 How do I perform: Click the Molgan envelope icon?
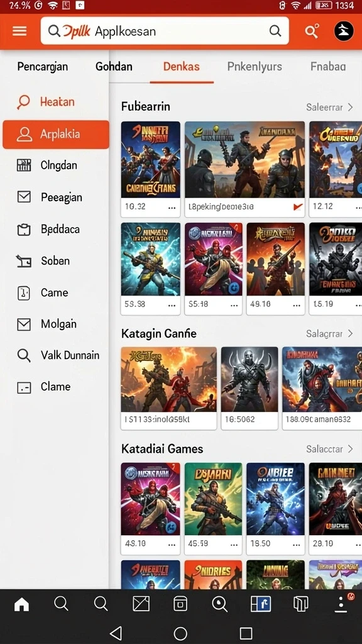click(24, 325)
